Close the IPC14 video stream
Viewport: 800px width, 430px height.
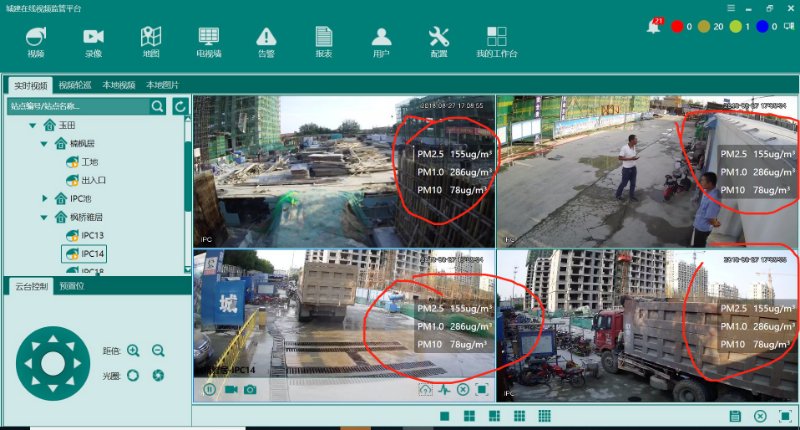point(463,390)
